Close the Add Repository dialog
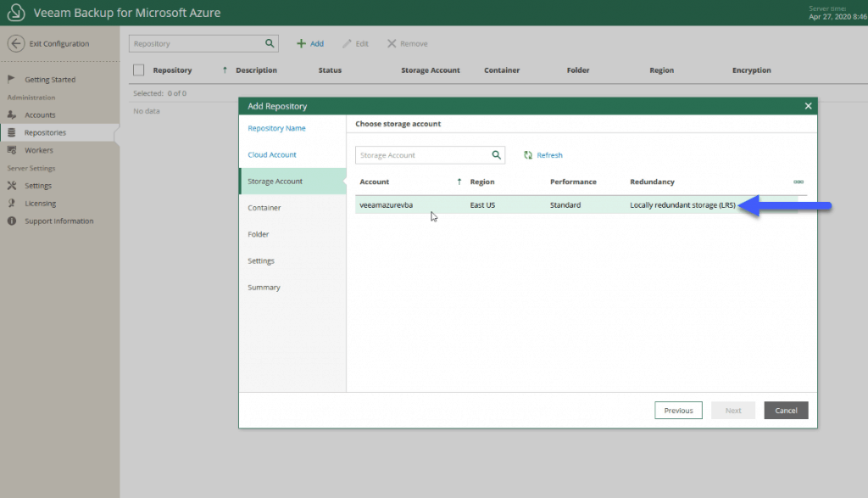Image resolution: width=868 pixels, height=498 pixels. pos(808,106)
